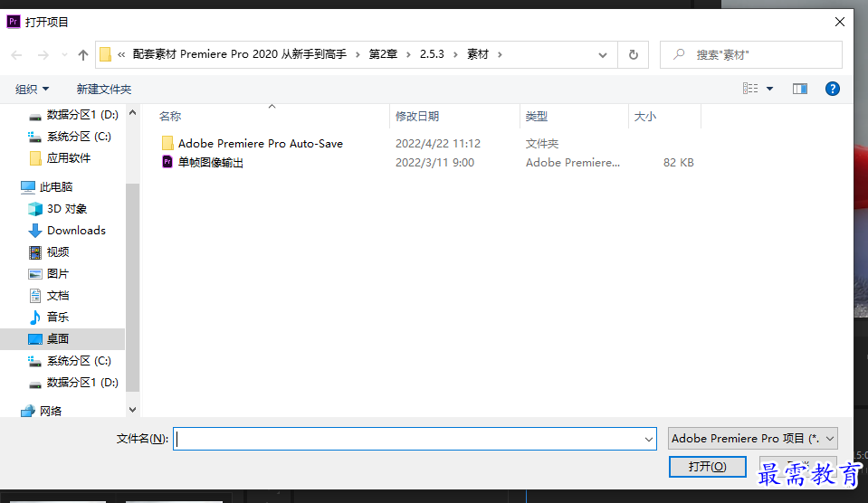Sort files by 类型 column
This screenshot has height=503, width=868.
pyautogui.click(x=537, y=116)
